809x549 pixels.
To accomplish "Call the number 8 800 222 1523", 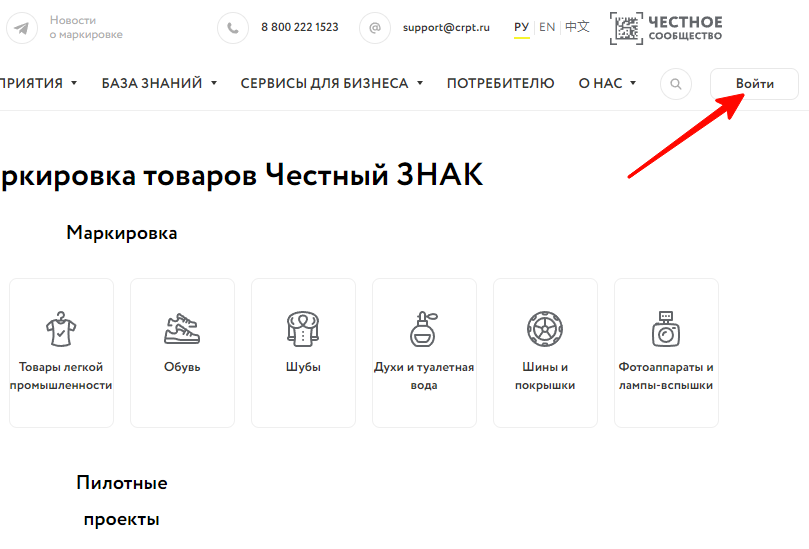I will (300, 27).
